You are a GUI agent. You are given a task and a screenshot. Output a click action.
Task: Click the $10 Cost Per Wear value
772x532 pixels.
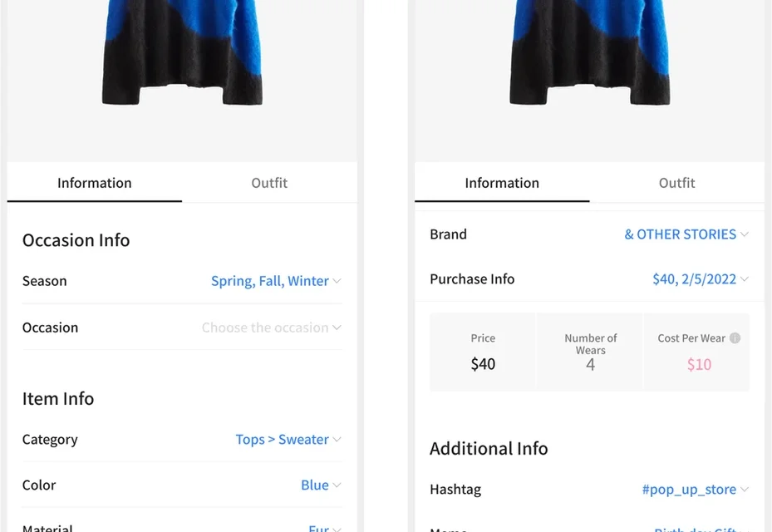[699, 364]
